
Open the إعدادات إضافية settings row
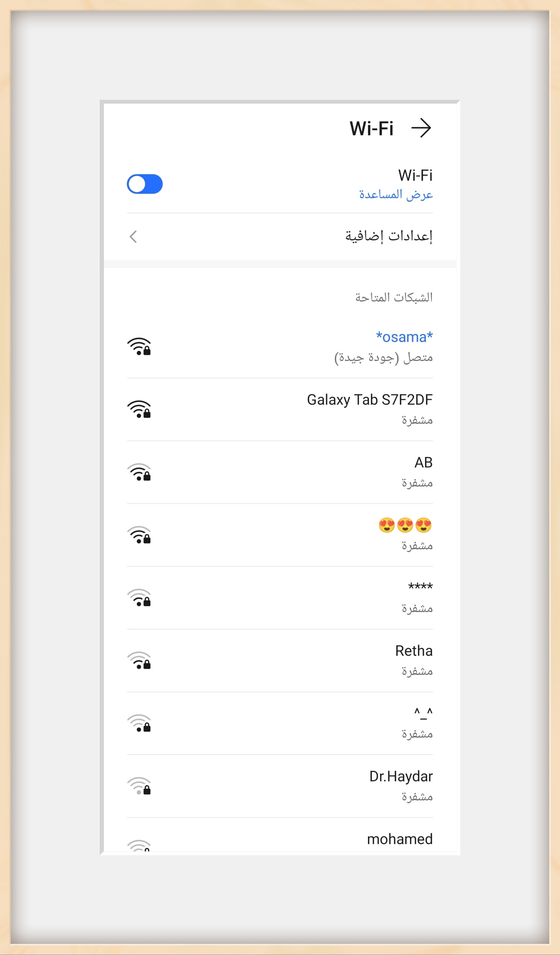pos(390,236)
